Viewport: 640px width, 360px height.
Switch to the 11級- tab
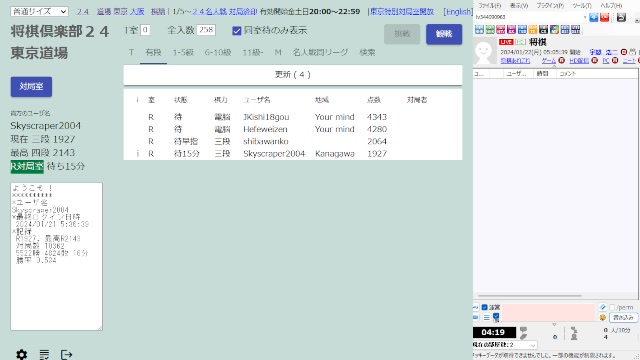tap(253, 52)
